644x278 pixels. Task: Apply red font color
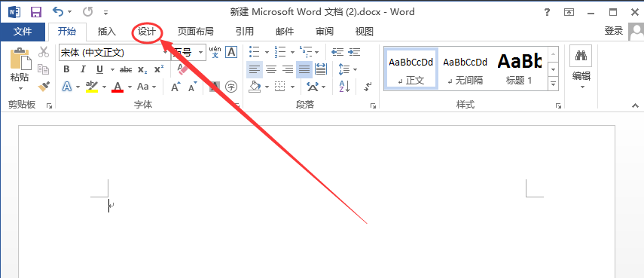(x=118, y=87)
